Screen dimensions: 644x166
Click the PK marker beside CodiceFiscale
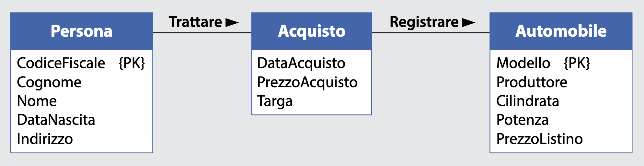pyautogui.click(x=132, y=63)
